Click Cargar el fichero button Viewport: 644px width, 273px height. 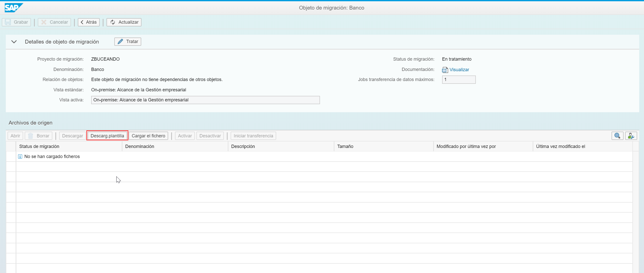[x=148, y=136]
